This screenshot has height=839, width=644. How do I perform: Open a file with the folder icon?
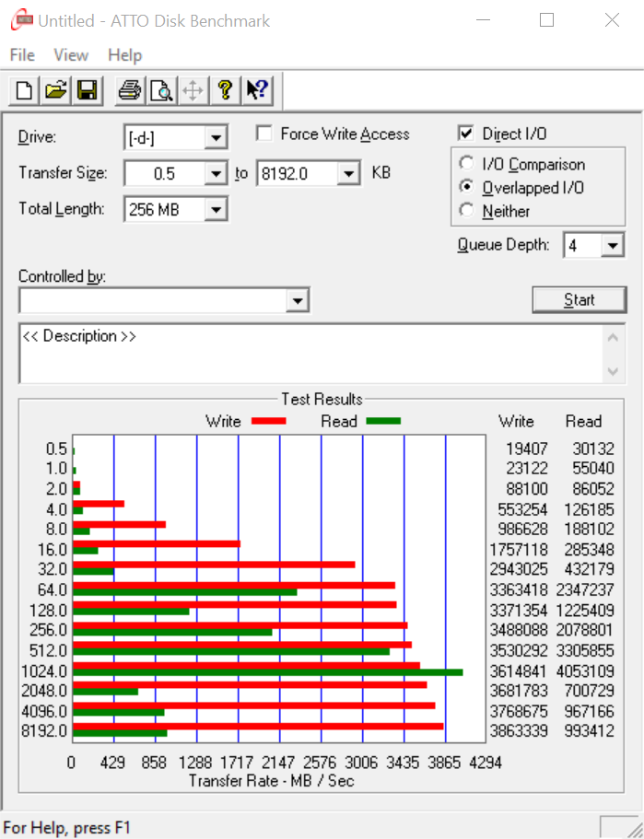tap(55, 90)
